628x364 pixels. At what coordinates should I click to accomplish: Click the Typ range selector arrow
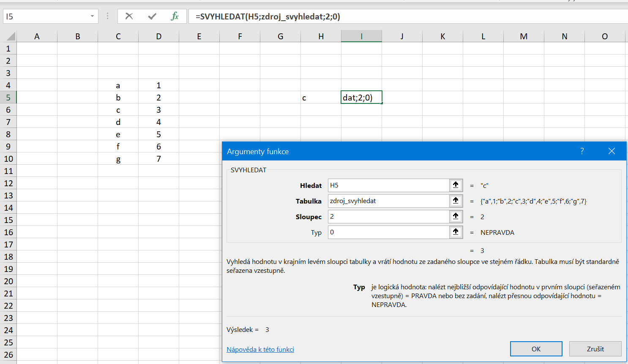[456, 232]
